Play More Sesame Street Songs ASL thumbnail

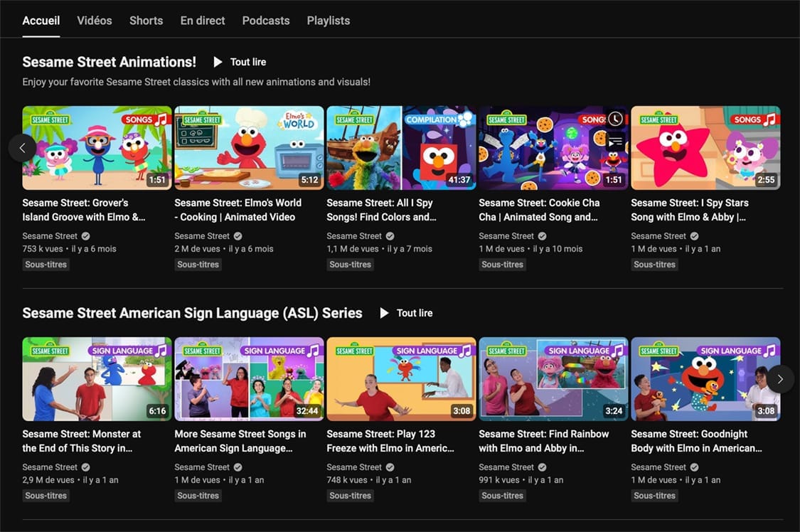(249, 379)
